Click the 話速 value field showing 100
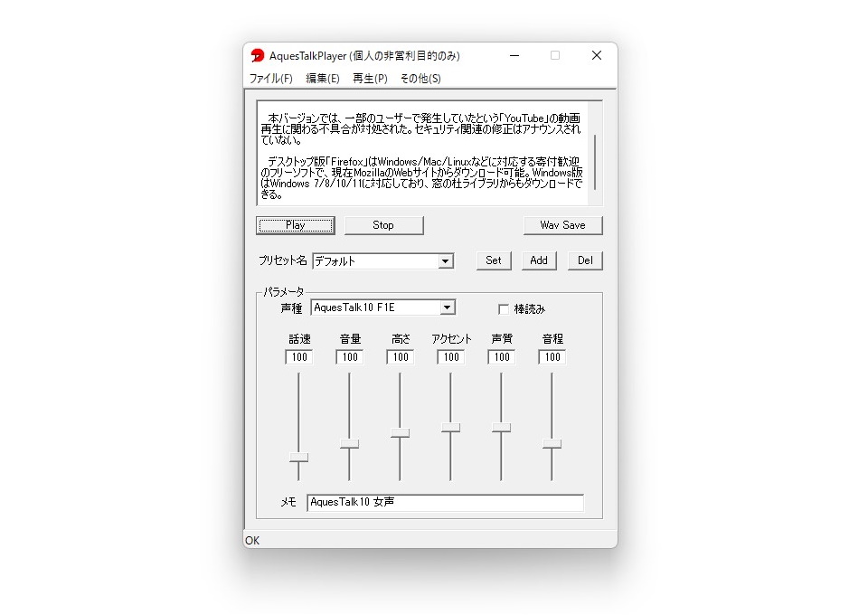This screenshot has height=615, width=868. point(298,356)
